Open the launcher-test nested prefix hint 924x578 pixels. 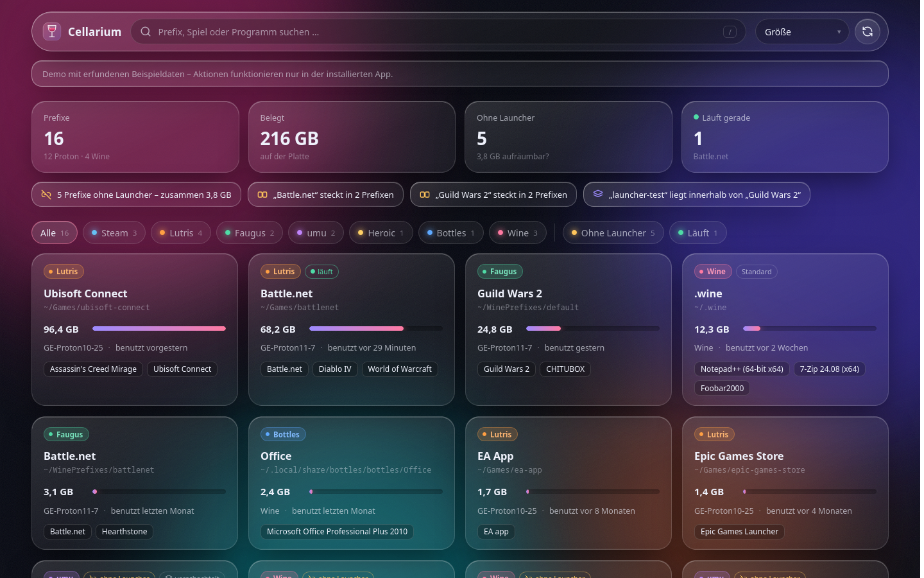click(697, 195)
